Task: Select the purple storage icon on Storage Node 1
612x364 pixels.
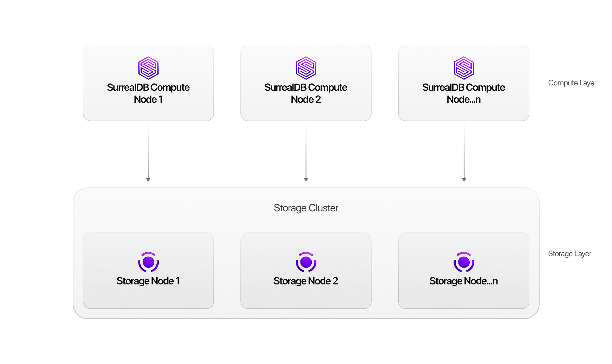Action: (x=148, y=262)
